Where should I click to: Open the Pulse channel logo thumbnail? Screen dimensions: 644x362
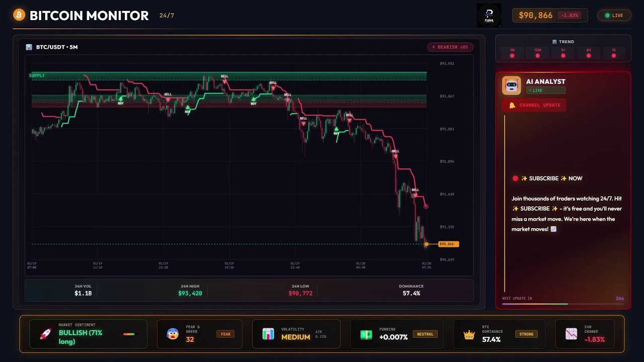[489, 16]
